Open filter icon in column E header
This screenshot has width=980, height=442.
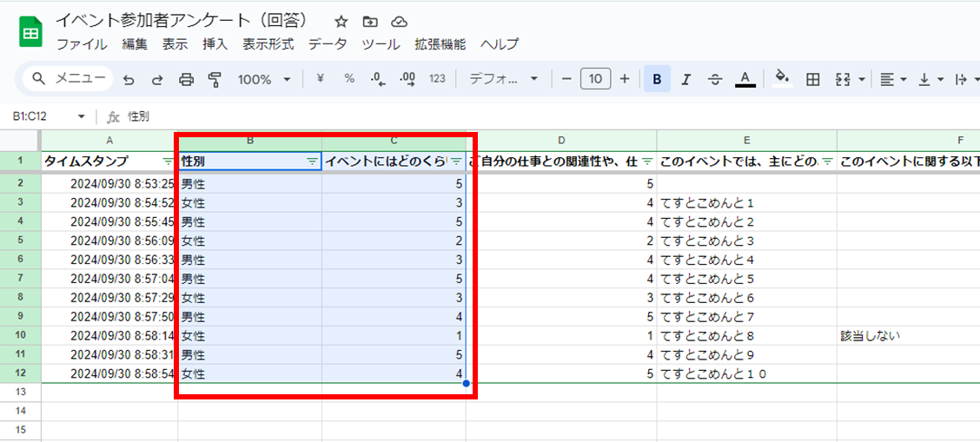tap(827, 162)
